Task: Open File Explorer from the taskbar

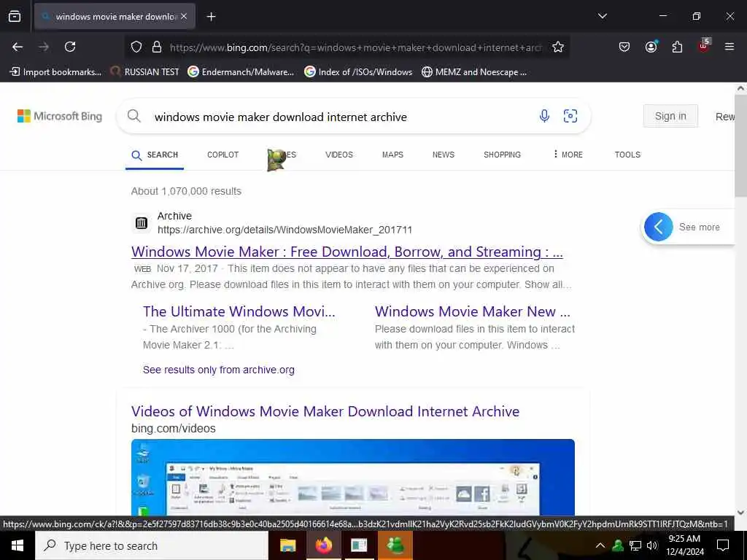Action: 287,545
